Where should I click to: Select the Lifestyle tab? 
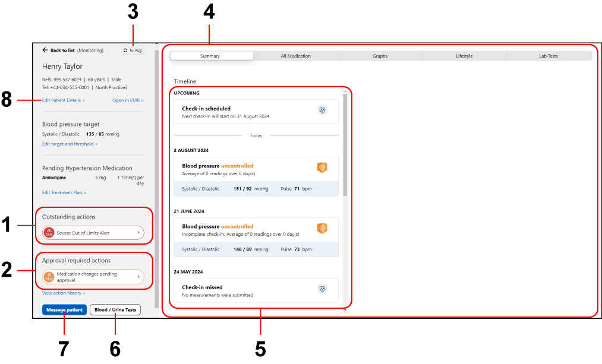[x=464, y=56]
